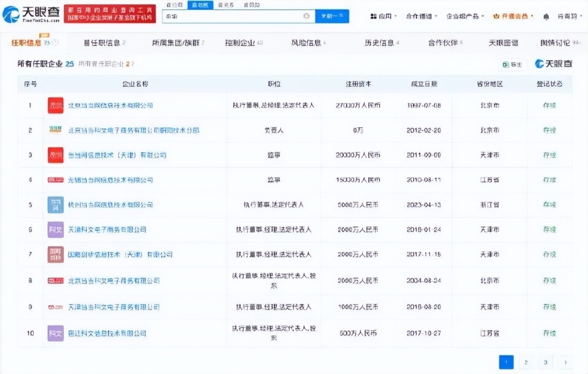This screenshot has width=588, height=374.
Task: Click logo icon of 北京当当网信息技术有限公司
Action: [56, 105]
